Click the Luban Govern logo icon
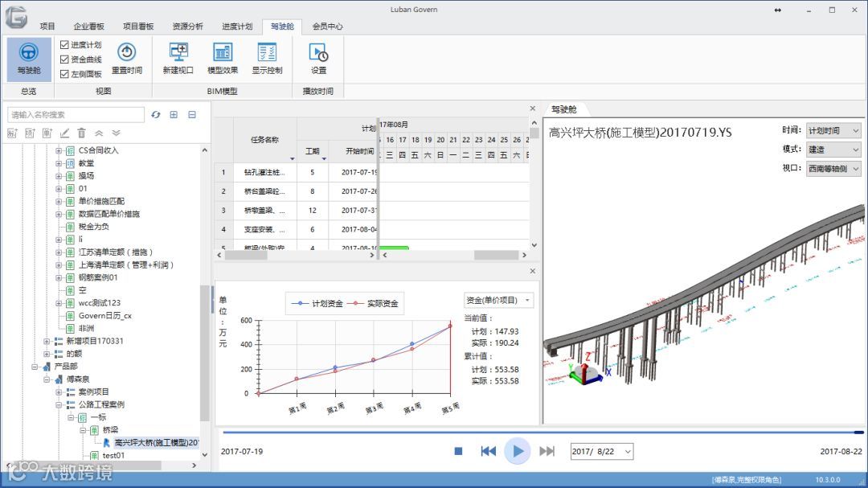Viewport: 868px width, 488px height. [x=17, y=17]
